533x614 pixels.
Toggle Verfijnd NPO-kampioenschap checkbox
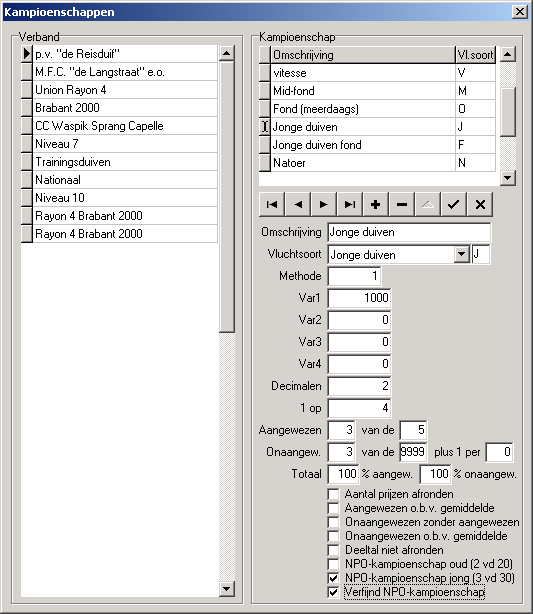coord(333,592)
